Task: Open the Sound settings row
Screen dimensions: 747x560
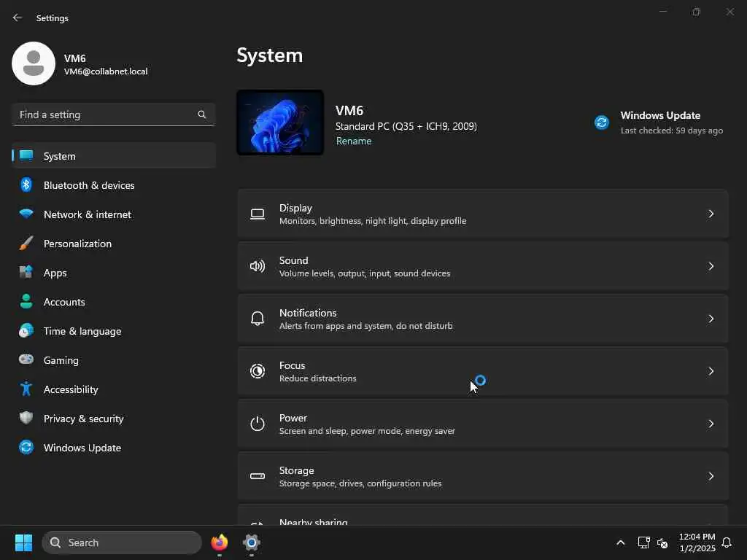Action: pos(483,266)
